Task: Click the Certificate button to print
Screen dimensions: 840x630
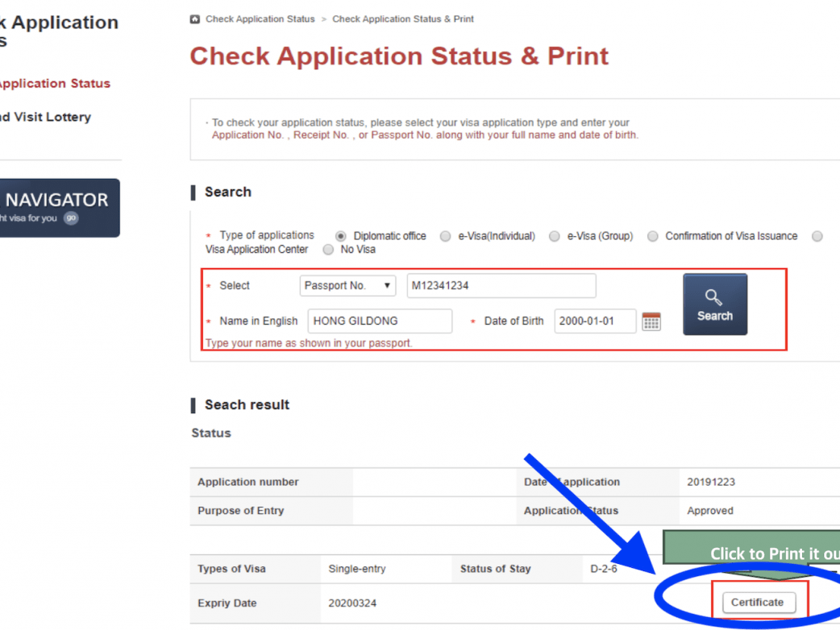Action: pyautogui.click(x=757, y=603)
